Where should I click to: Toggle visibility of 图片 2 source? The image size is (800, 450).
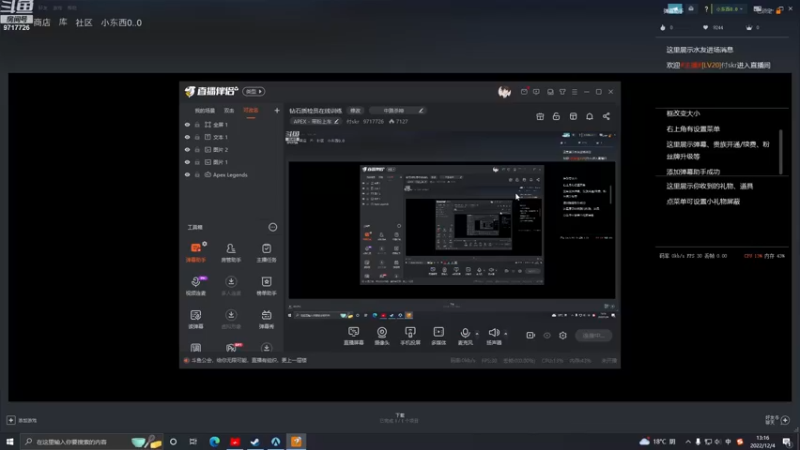tap(187, 149)
